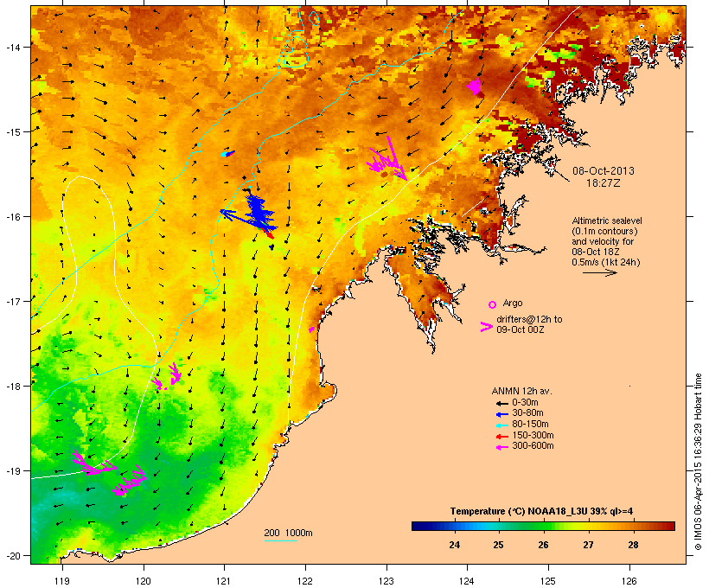Click the longitude axis label '125'
This screenshot has width=709, height=588.
coord(548,581)
